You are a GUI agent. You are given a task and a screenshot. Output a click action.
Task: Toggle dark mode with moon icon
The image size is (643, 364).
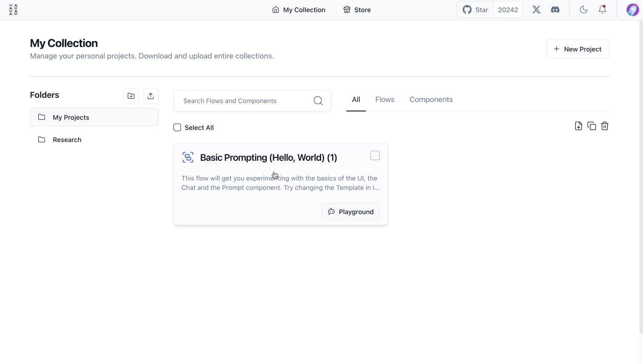(x=583, y=10)
